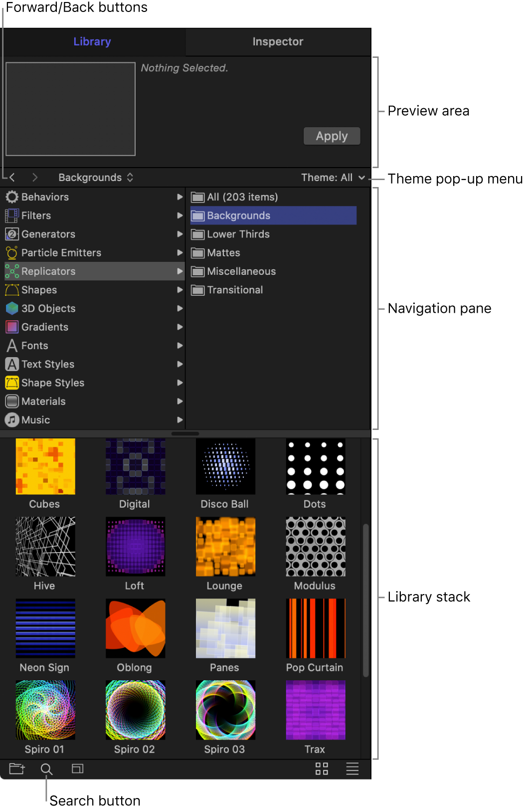Open the Backgrounds path pop-up menu
528x812 pixels.
(x=96, y=177)
